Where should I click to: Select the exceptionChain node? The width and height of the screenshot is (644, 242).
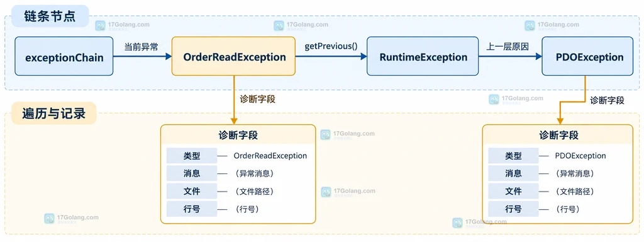[x=64, y=56]
